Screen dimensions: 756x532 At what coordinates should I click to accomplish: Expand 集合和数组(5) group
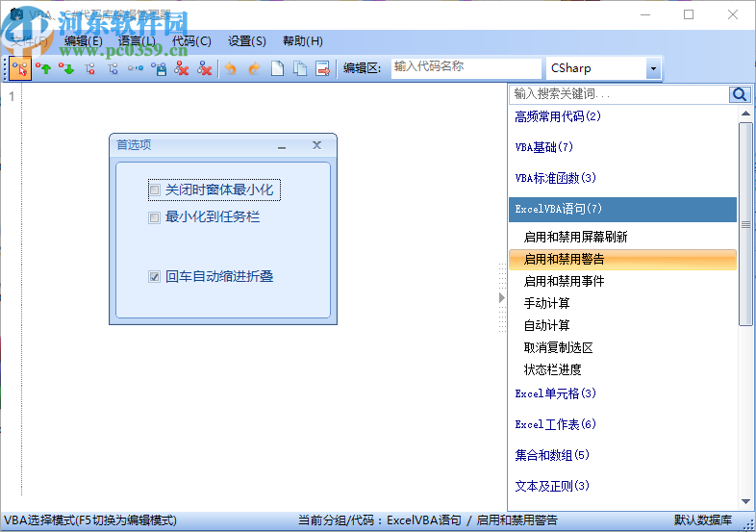tap(552, 455)
